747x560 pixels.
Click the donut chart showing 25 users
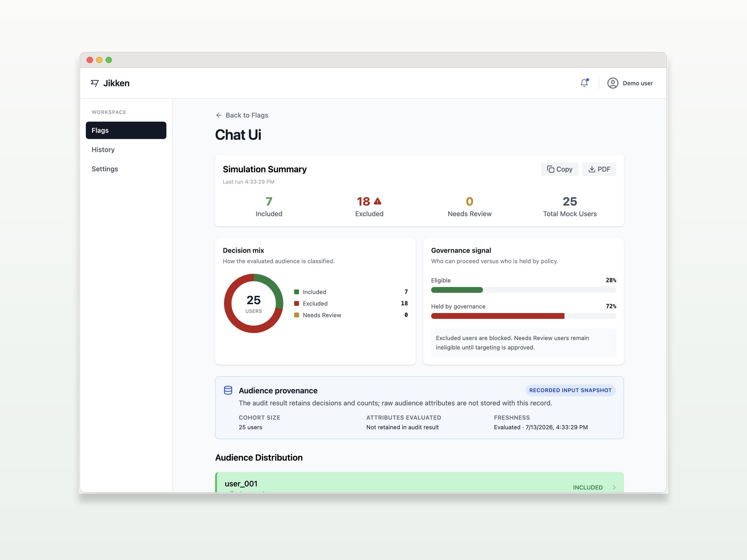point(254,303)
